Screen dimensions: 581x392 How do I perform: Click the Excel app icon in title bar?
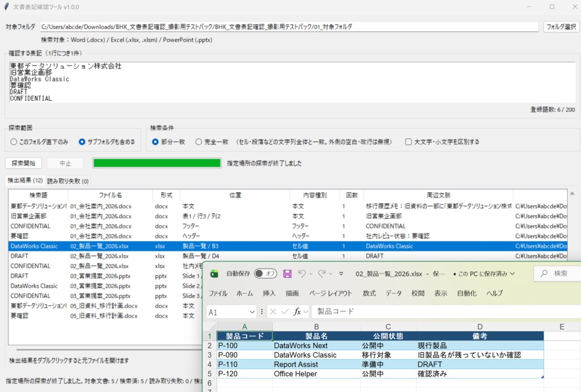(x=214, y=274)
